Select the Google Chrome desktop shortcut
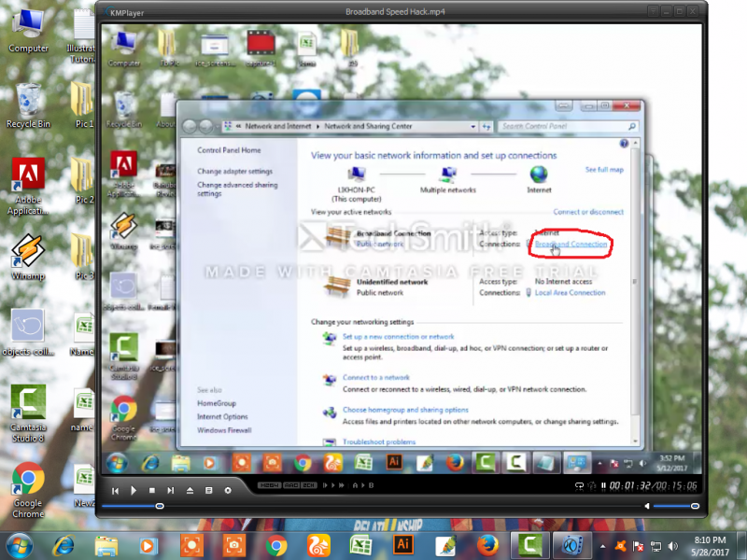The image size is (747, 560). point(28,491)
